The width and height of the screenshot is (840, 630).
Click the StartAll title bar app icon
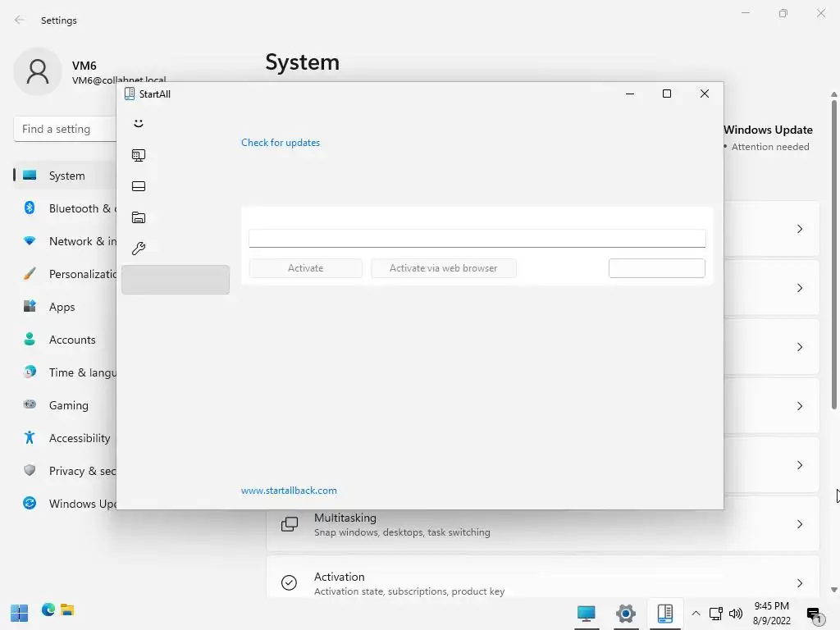point(129,94)
